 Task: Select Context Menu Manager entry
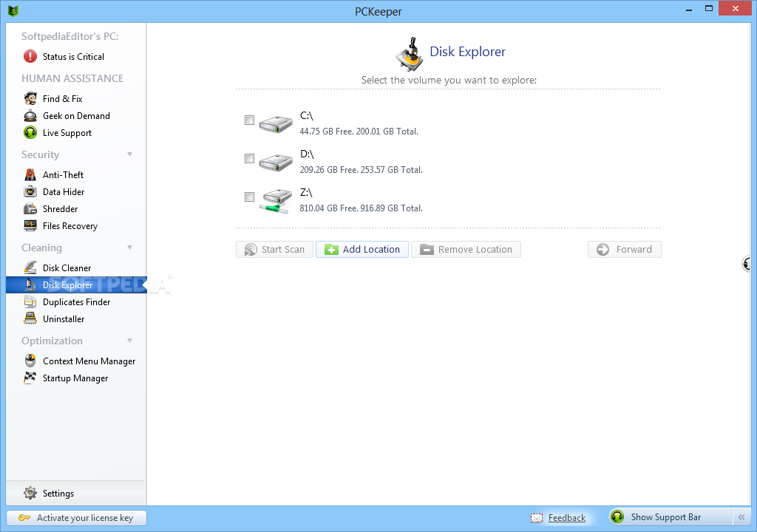point(76,361)
